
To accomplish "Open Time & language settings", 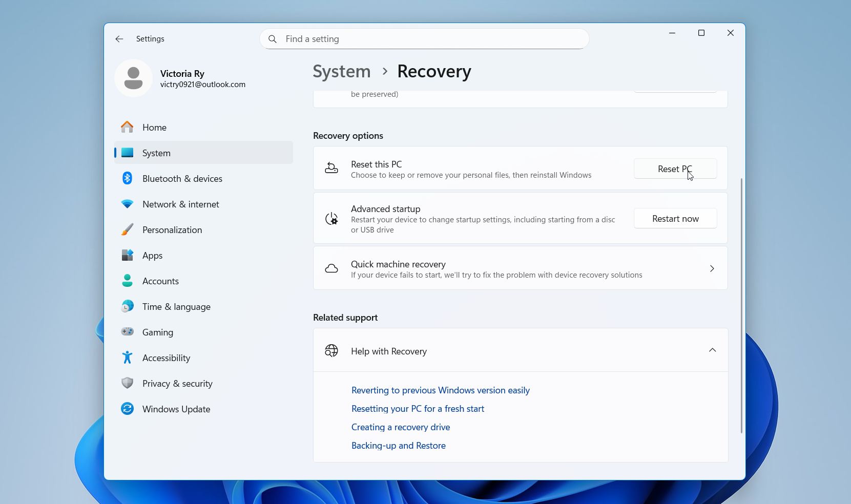I will 176,307.
